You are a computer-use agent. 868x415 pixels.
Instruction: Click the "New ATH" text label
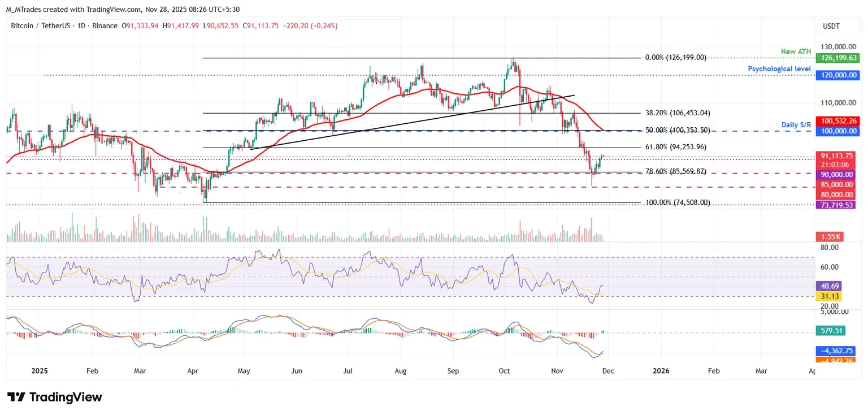tap(795, 52)
